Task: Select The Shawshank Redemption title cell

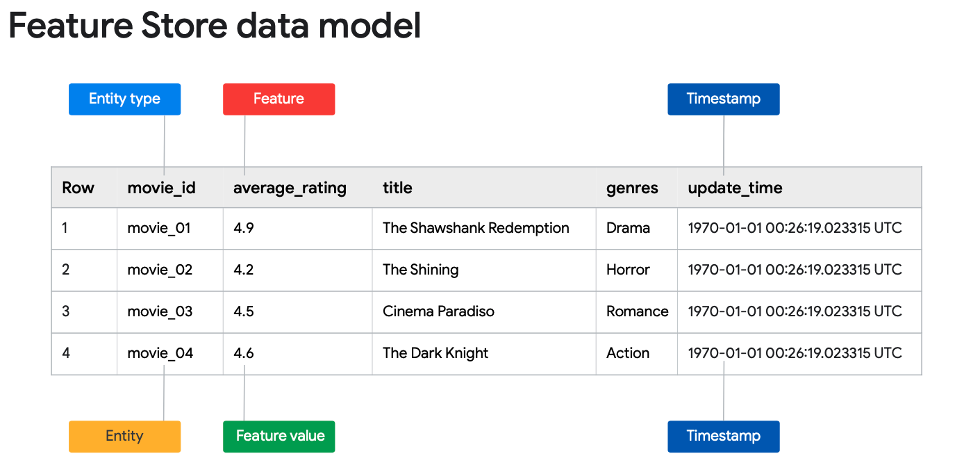Action: click(476, 228)
